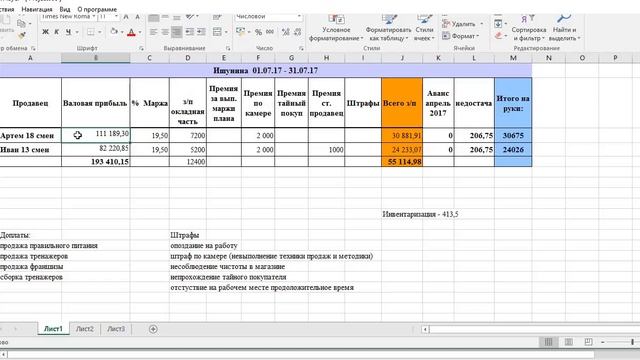Apply percent style

coord(258,32)
